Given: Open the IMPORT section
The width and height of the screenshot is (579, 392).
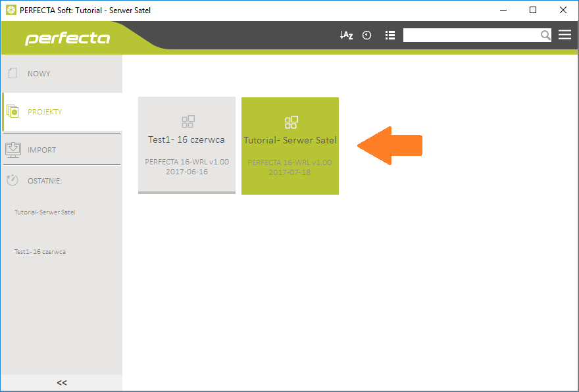Looking at the screenshot, I should pyautogui.click(x=62, y=150).
